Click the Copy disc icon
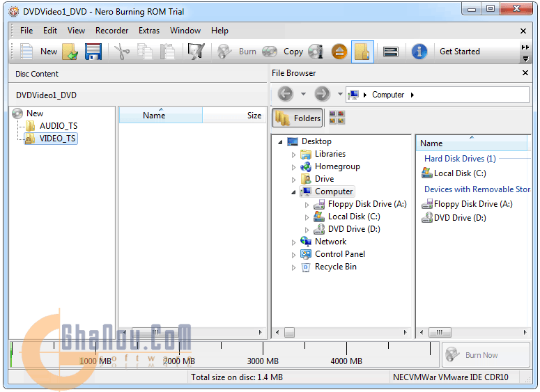The width and height of the screenshot is (540, 392). [270, 52]
